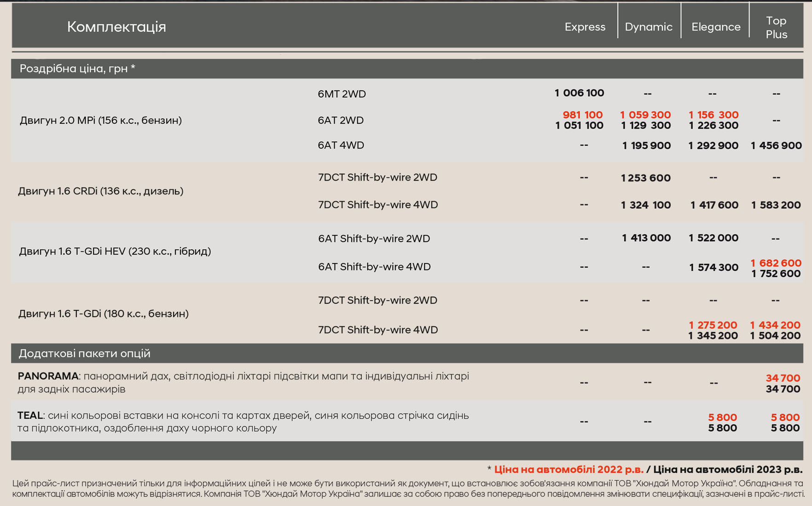Click the red 2022 model year price legend
This screenshot has width=812, height=506.
(x=568, y=470)
